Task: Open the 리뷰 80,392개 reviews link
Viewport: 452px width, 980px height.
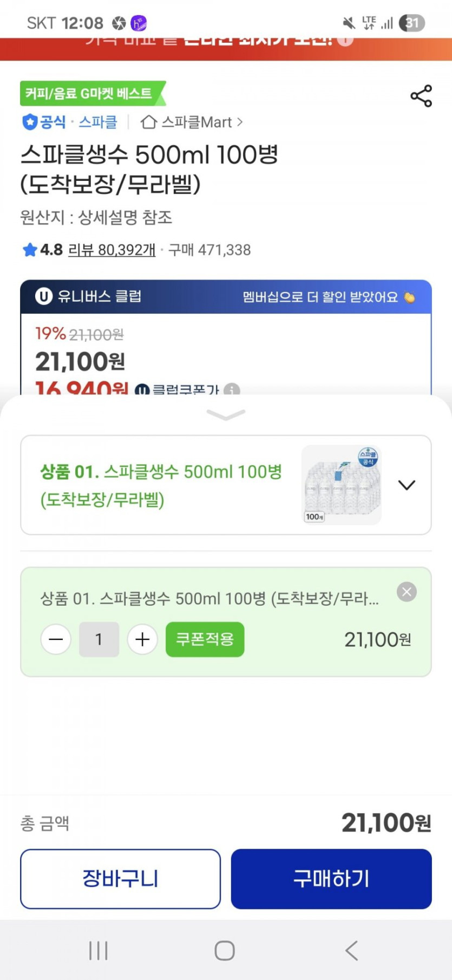Action: [112, 250]
